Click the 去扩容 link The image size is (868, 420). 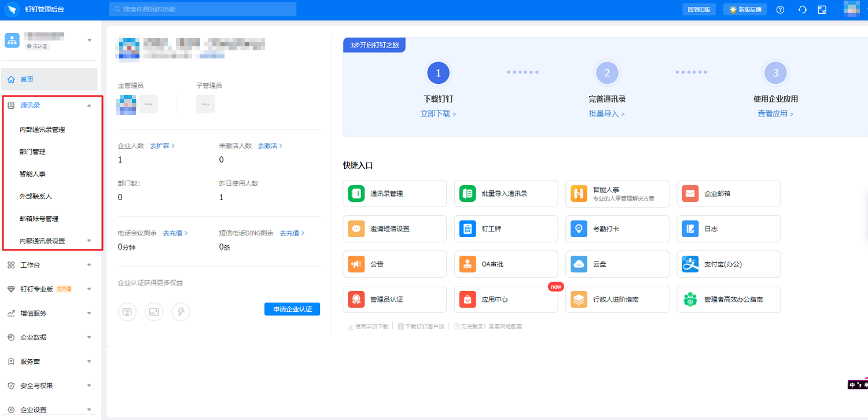pos(163,146)
